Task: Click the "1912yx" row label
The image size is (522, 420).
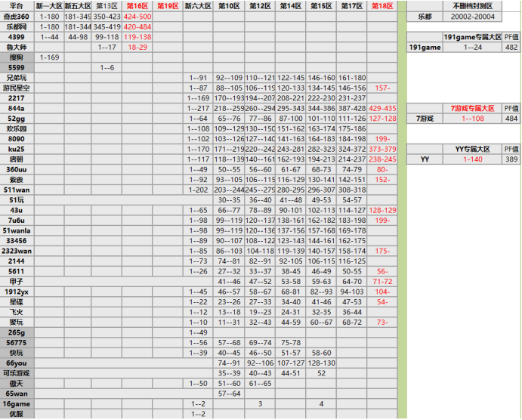Action: [x=17, y=292]
